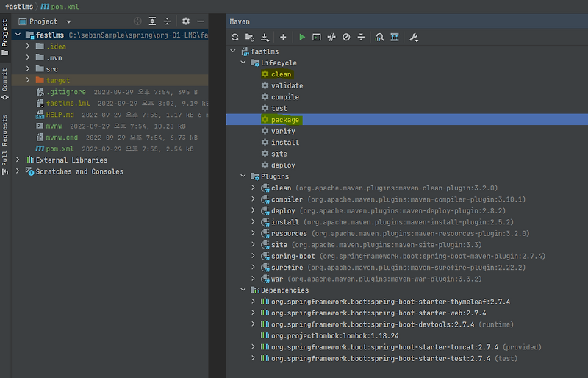Image resolution: width=588 pixels, height=378 pixels.
Task: Click Reload All Maven Projects icon
Action: (234, 37)
